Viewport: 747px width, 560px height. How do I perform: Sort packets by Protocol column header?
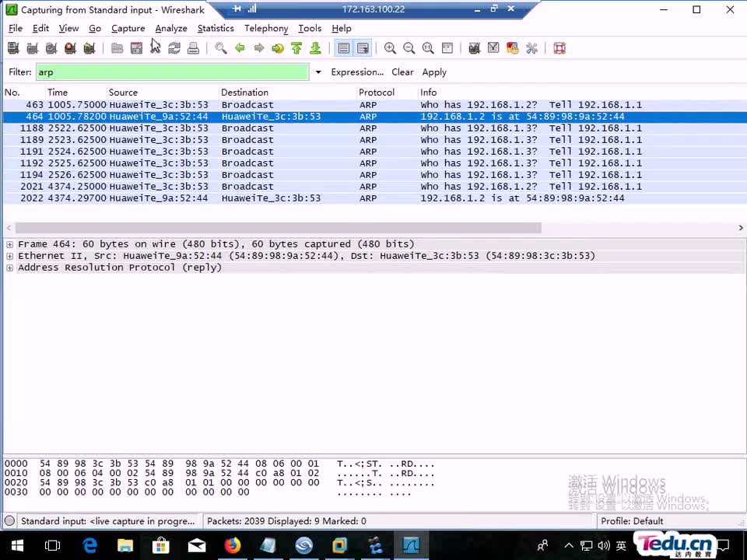387,93
